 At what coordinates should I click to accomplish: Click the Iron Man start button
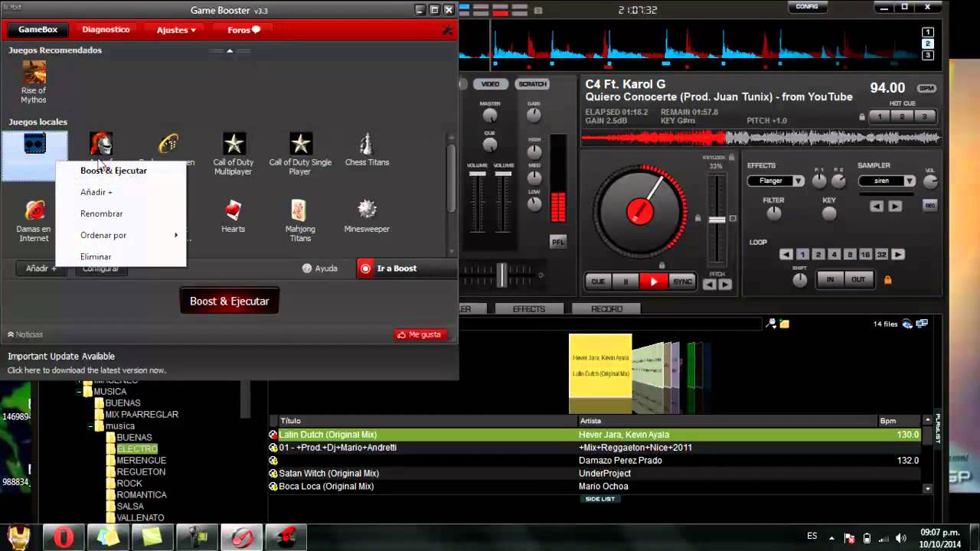coord(18,537)
